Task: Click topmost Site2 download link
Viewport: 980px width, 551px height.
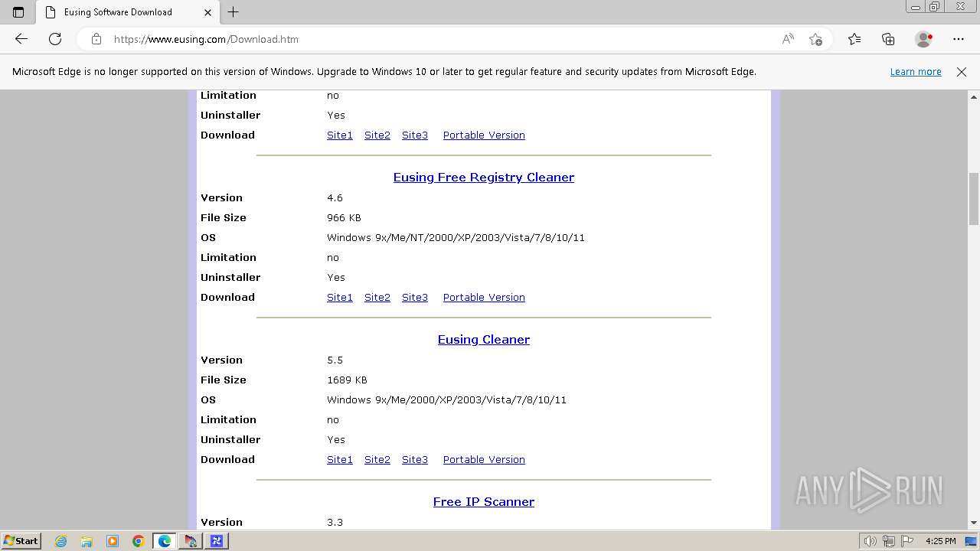Action: point(377,135)
